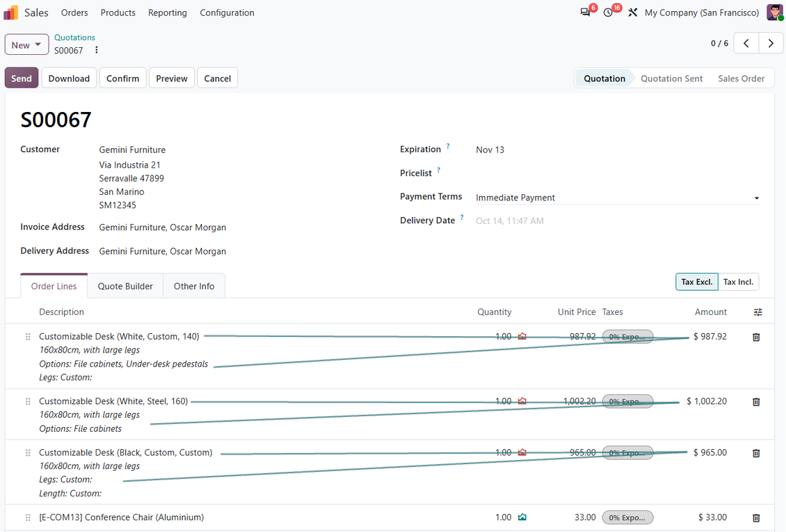Open the debug tools icon
Image resolution: width=786 pixels, height=532 pixels.
point(632,13)
